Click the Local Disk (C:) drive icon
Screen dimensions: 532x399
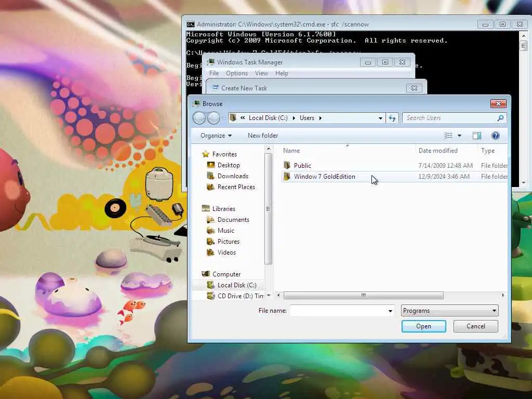(x=211, y=285)
